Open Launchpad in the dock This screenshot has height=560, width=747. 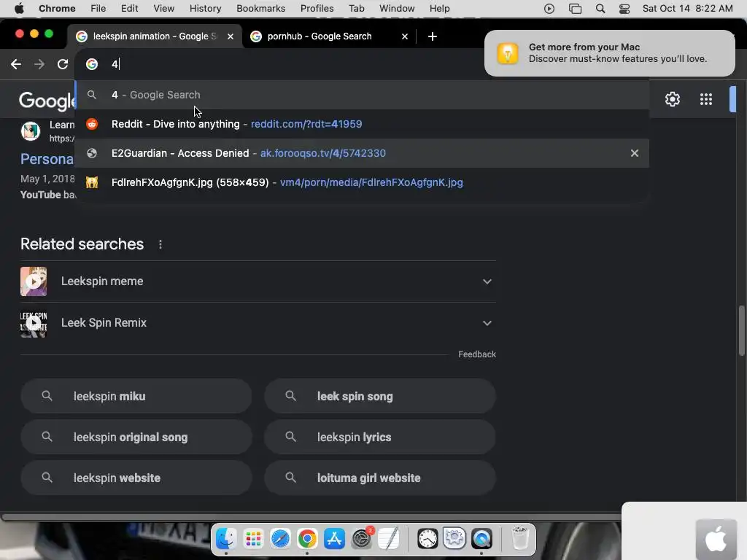[253, 539]
